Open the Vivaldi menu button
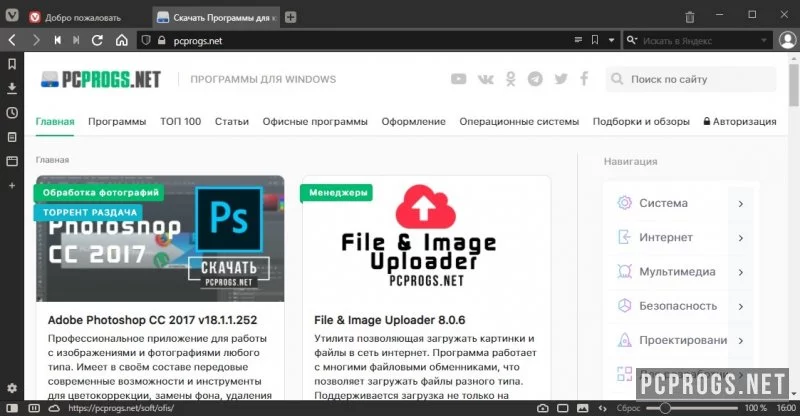Viewport: 800px width, 416px height. point(12,15)
